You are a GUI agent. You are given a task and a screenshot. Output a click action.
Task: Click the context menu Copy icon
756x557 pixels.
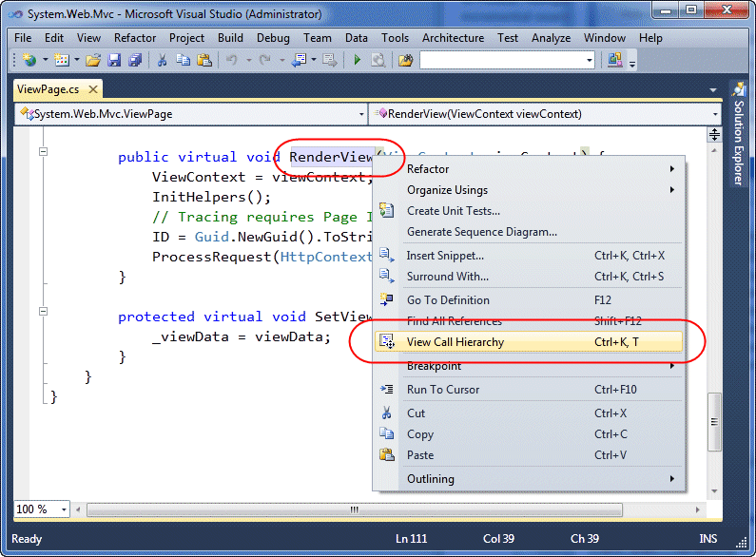pyautogui.click(x=387, y=433)
